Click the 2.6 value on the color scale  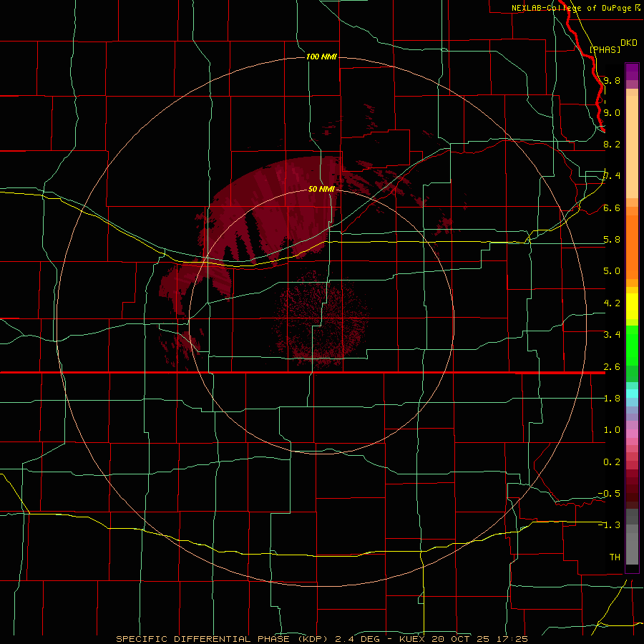pos(612,367)
